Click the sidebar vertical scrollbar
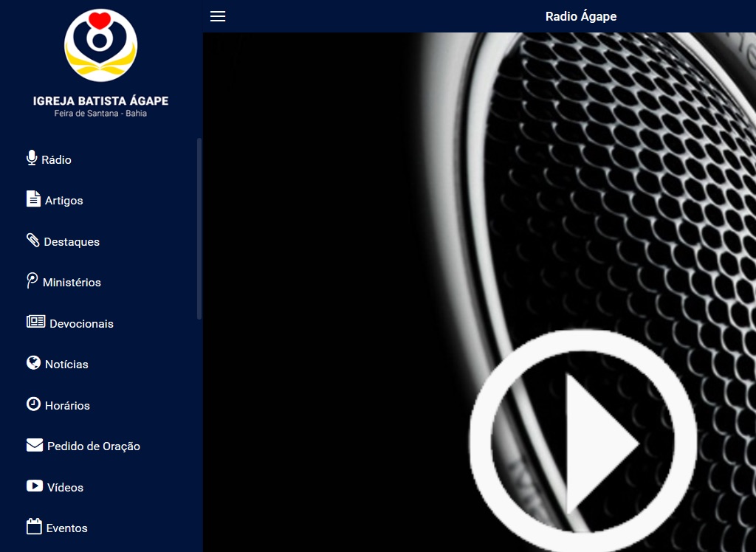 pyautogui.click(x=199, y=229)
